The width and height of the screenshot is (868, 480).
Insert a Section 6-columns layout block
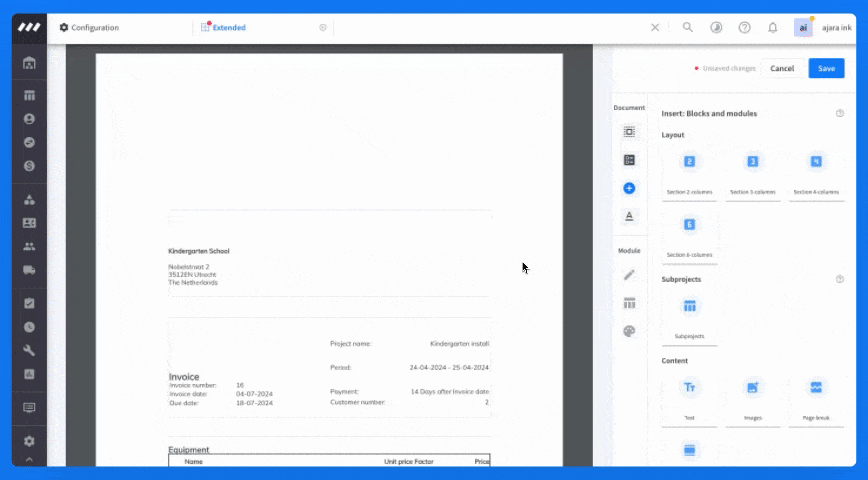coord(689,225)
